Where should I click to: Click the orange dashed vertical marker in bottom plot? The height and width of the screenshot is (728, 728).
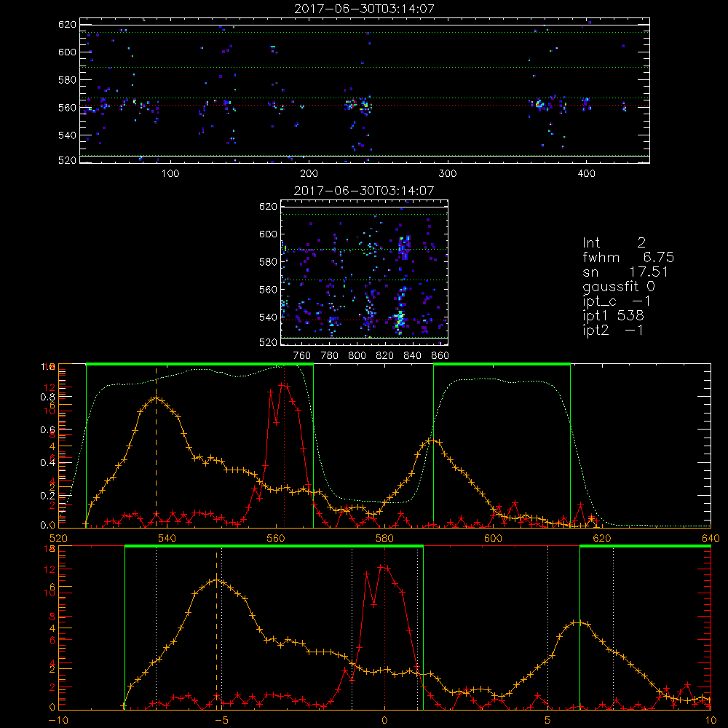[216, 630]
